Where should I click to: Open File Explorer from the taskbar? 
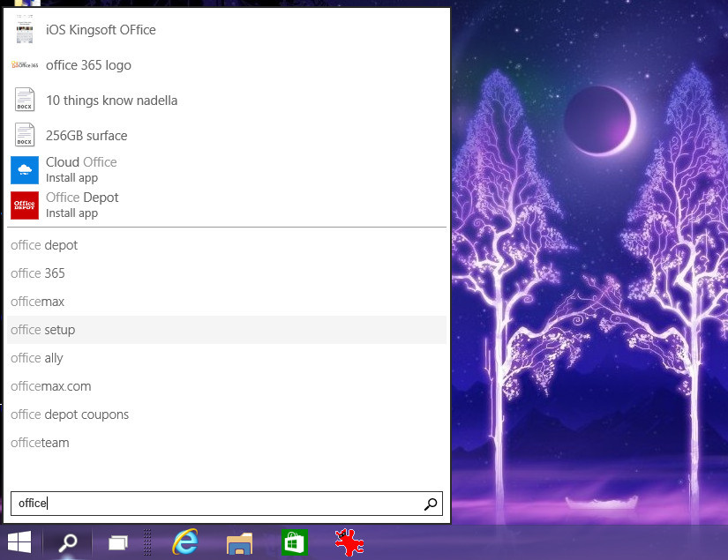(x=239, y=542)
